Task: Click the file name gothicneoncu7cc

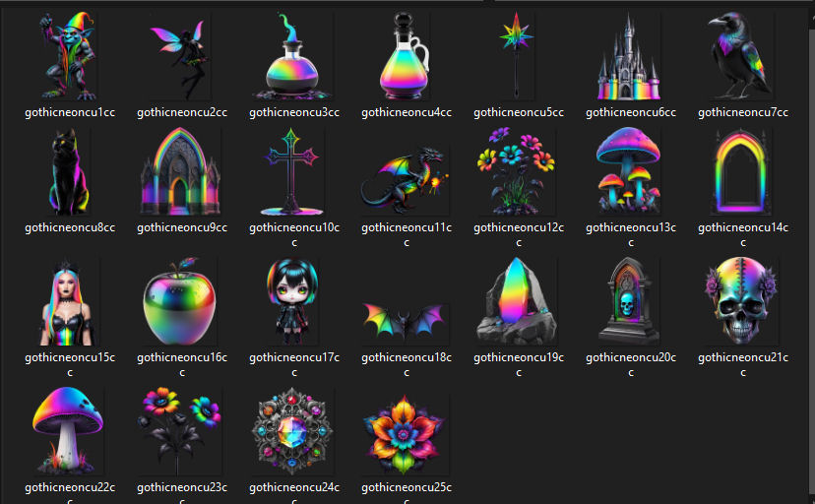Action: (743, 112)
